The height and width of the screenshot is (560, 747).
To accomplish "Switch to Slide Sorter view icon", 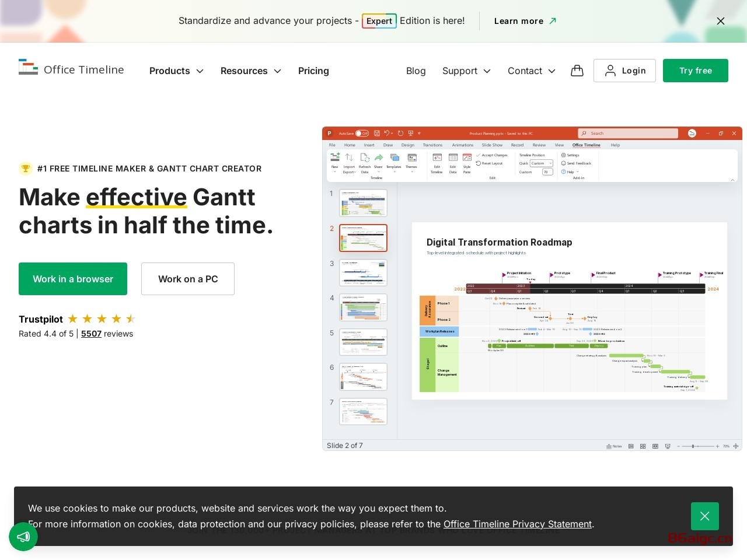I will [x=643, y=446].
